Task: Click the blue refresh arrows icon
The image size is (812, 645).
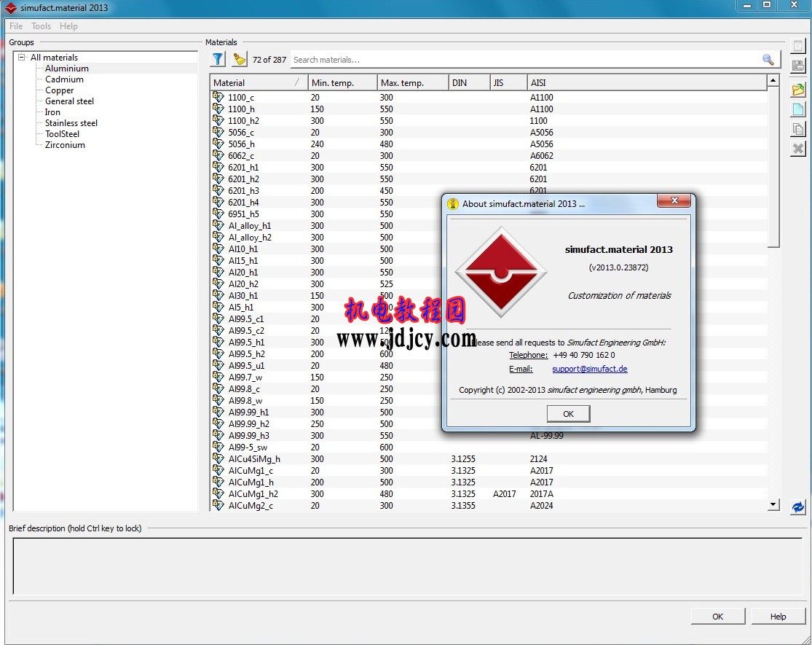Action: (798, 507)
